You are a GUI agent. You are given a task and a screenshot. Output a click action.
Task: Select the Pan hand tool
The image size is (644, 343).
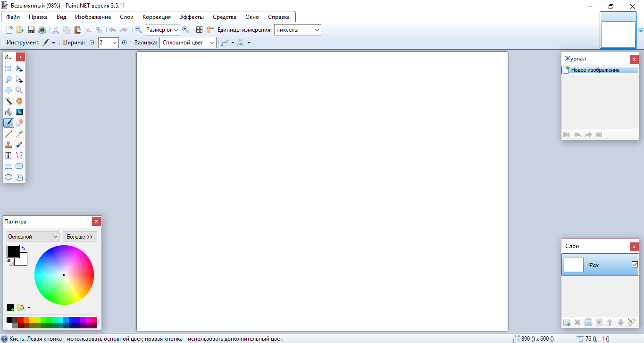pos(19,101)
